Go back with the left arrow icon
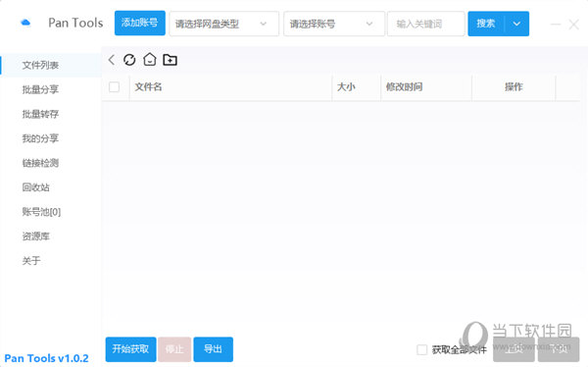The height and width of the screenshot is (367, 588). click(112, 60)
